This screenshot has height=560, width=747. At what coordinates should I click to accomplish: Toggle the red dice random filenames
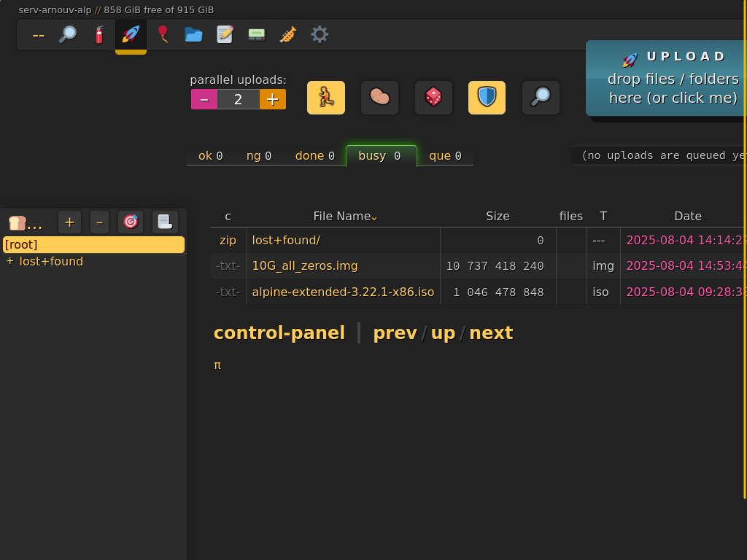(x=433, y=98)
